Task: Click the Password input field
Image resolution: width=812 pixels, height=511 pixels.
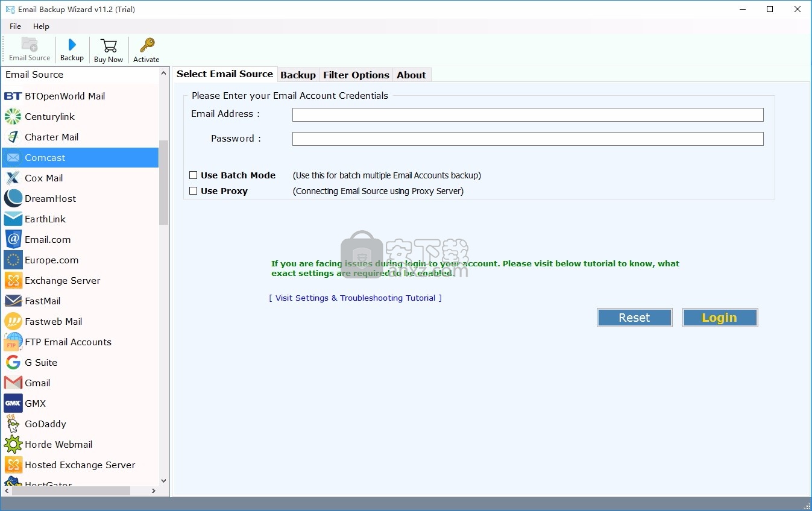Action: (527, 139)
